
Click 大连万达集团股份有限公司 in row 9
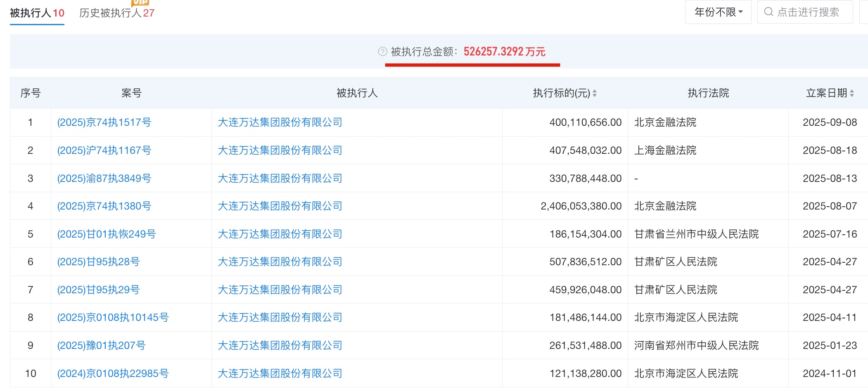[280, 346]
